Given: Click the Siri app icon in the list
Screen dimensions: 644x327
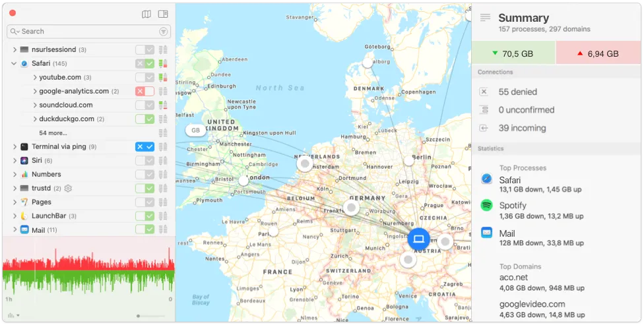Looking at the screenshot, I should coord(24,160).
